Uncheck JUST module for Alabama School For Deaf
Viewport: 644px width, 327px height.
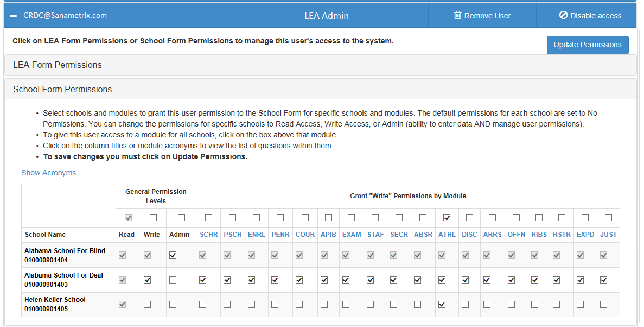pyautogui.click(x=604, y=280)
